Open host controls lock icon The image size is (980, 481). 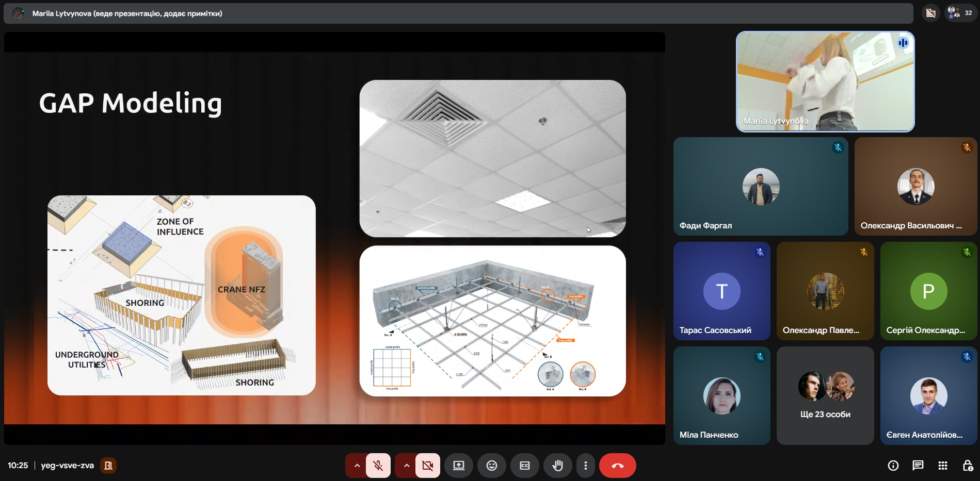968,466
